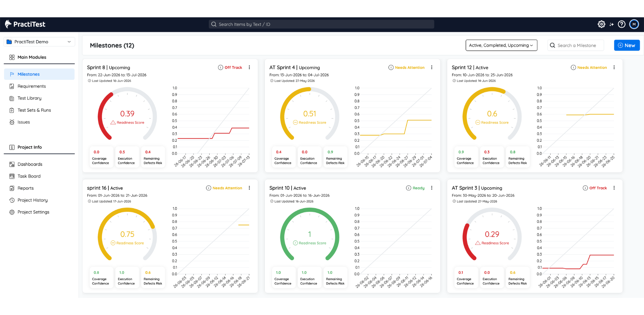Viewport: 644px width, 315px height.
Task: Open the PractiTest Demo project dropdown
Action: click(39, 42)
